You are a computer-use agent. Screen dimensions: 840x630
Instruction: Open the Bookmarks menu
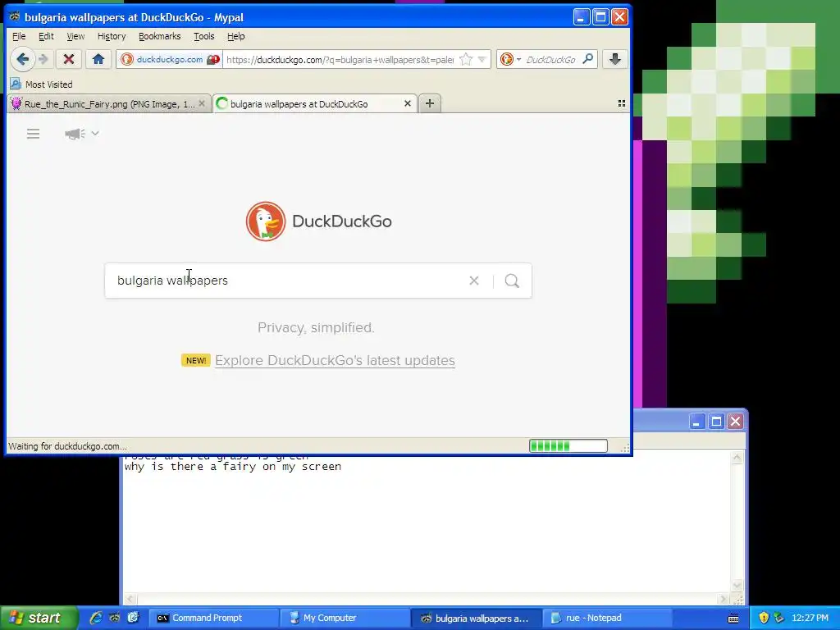point(160,36)
